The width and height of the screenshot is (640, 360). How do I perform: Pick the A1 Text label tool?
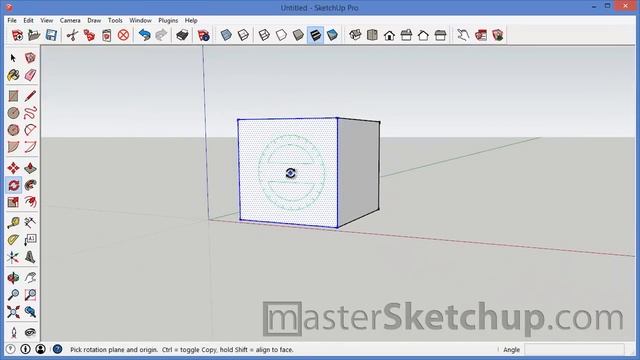click(x=30, y=240)
